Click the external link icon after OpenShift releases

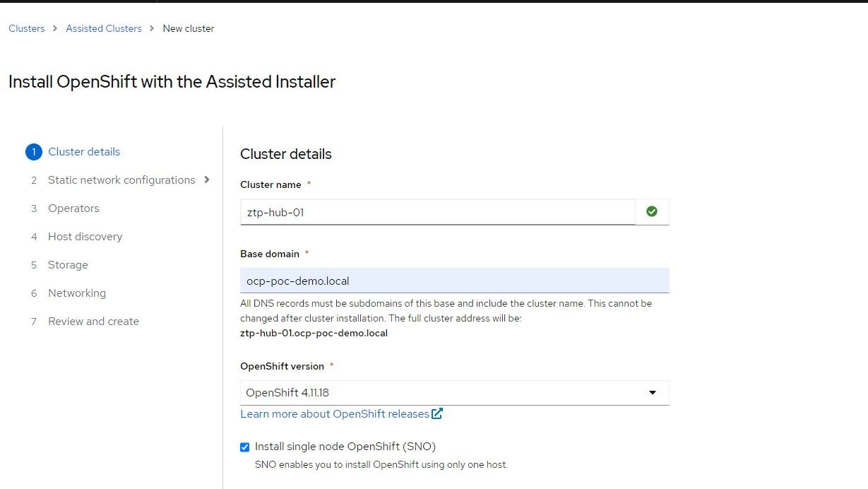pyautogui.click(x=437, y=413)
